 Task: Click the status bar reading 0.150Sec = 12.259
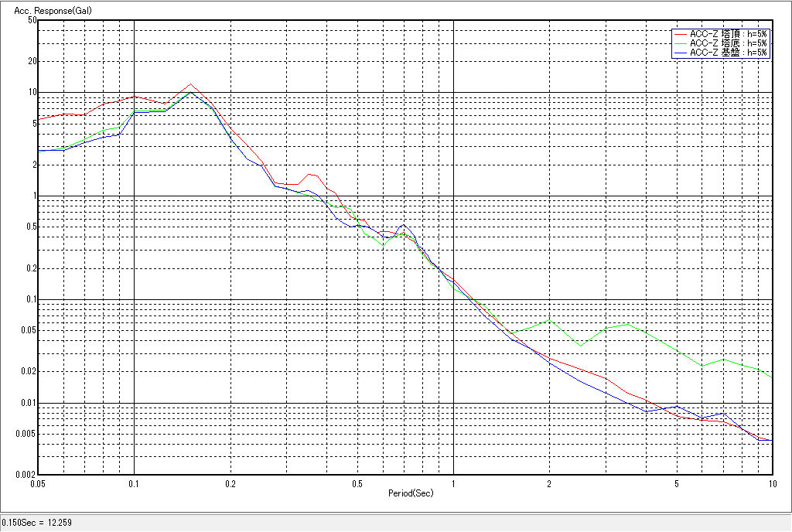pyautogui.click(x=36, y=524)
